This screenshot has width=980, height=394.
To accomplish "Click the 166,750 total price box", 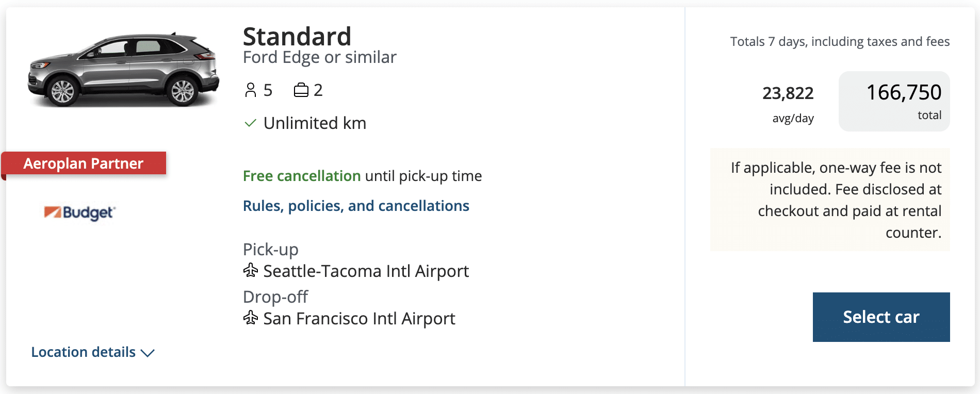I will point(894,101).
